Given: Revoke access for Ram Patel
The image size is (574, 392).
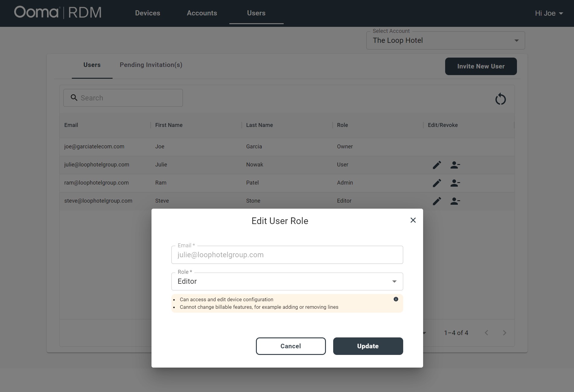Looking at the screenshot, I should (x=455, y=183).
